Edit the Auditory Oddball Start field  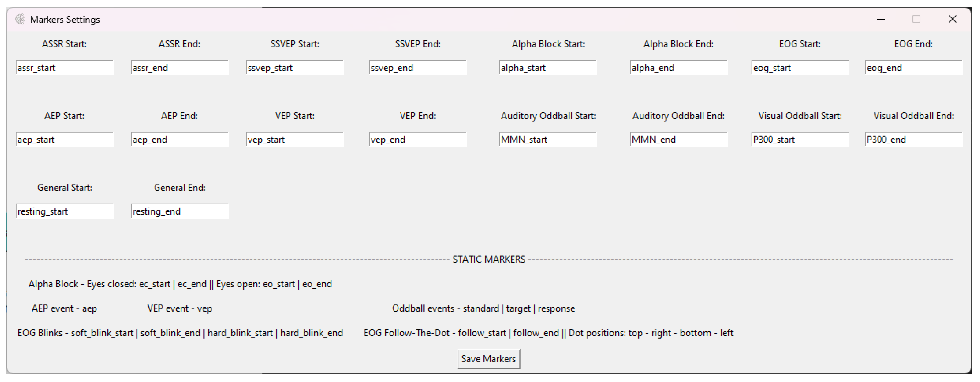click(548, 140)
